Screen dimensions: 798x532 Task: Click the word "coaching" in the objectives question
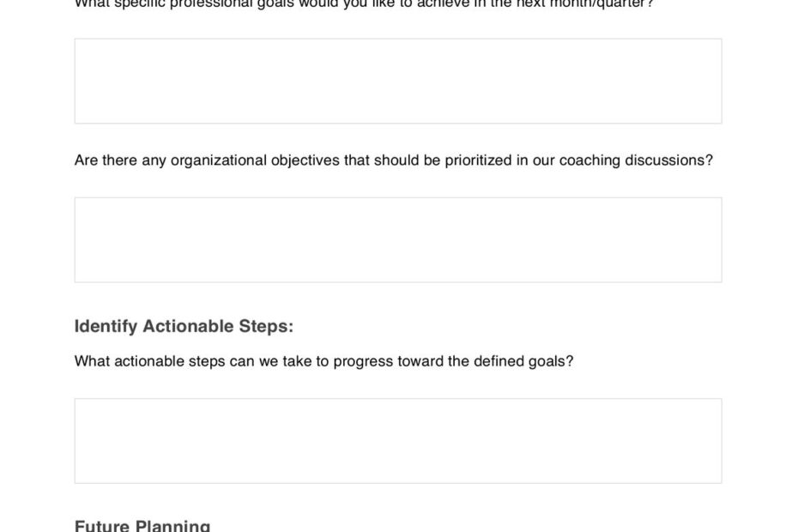(x=589, y=160)
